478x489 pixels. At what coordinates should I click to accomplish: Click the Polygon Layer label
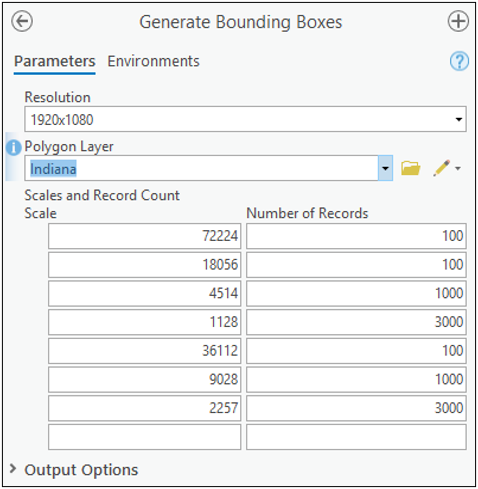tap(69, 147)
